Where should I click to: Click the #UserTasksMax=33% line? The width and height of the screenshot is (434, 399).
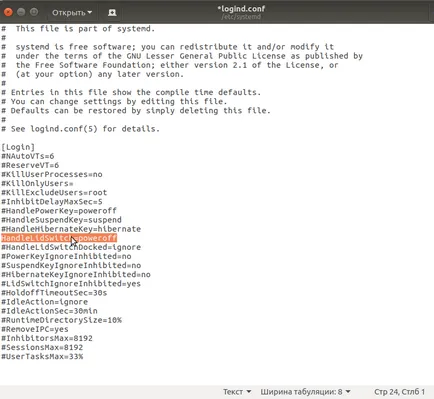point(42,356)
